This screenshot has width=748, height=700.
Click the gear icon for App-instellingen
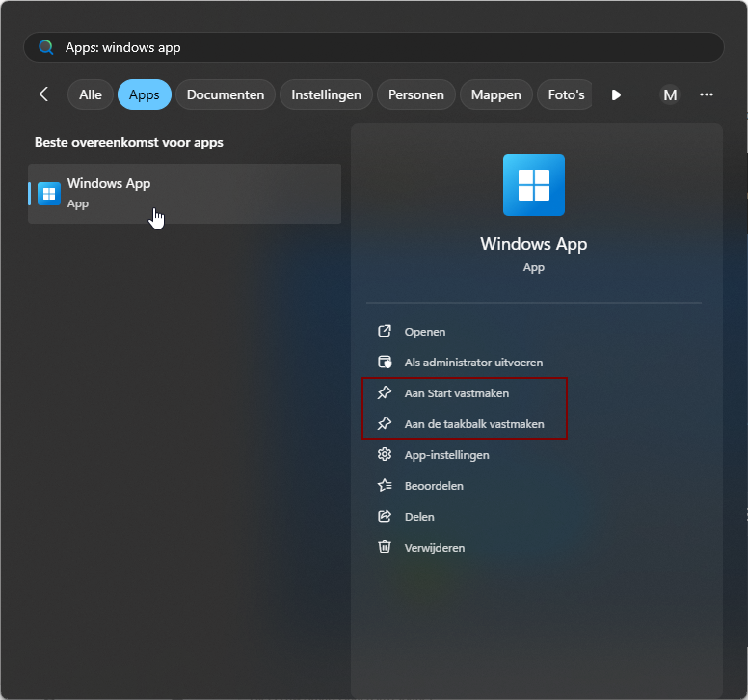coord(385,455)
